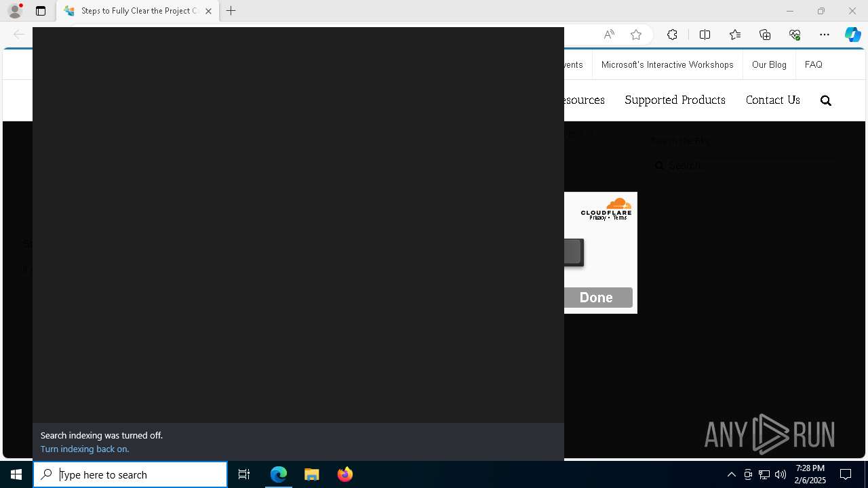Open the Extensions puzzle icon
The width and height of the screenshot is (868, 488).
672,35
